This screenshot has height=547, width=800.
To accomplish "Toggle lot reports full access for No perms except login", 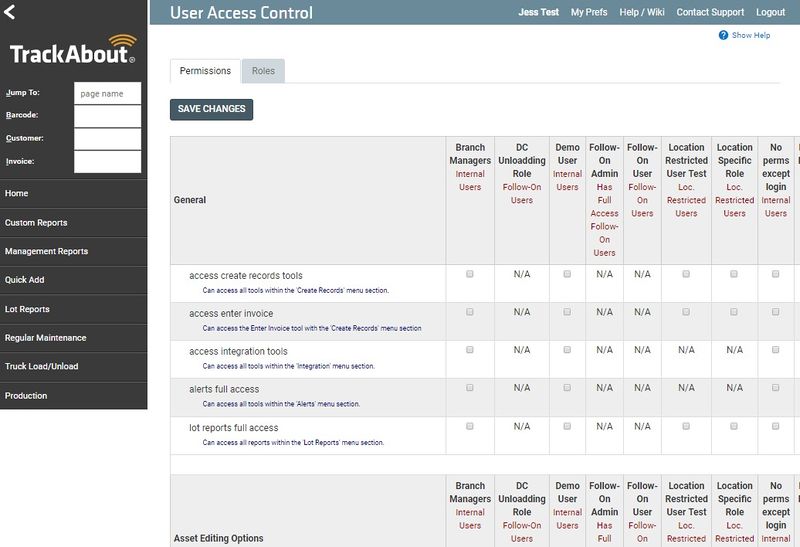I will coord(776,426).
